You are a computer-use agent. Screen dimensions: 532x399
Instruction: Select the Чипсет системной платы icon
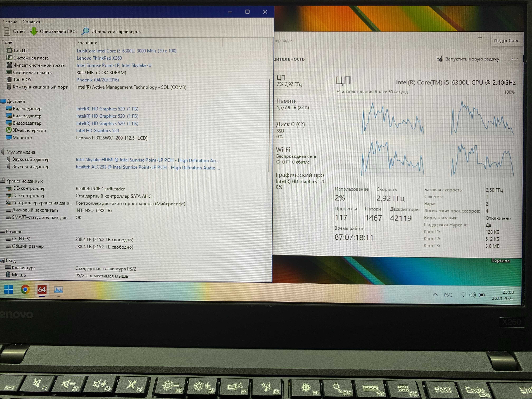(x=9, y=65)
